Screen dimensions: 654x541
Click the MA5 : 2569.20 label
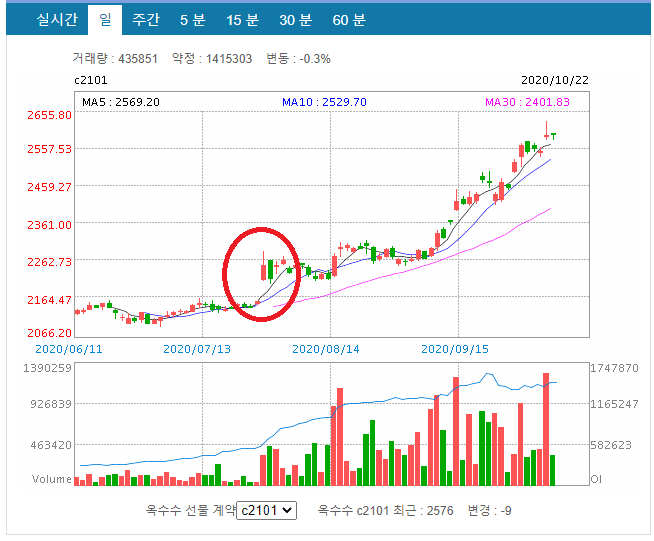tap(121, 102)
